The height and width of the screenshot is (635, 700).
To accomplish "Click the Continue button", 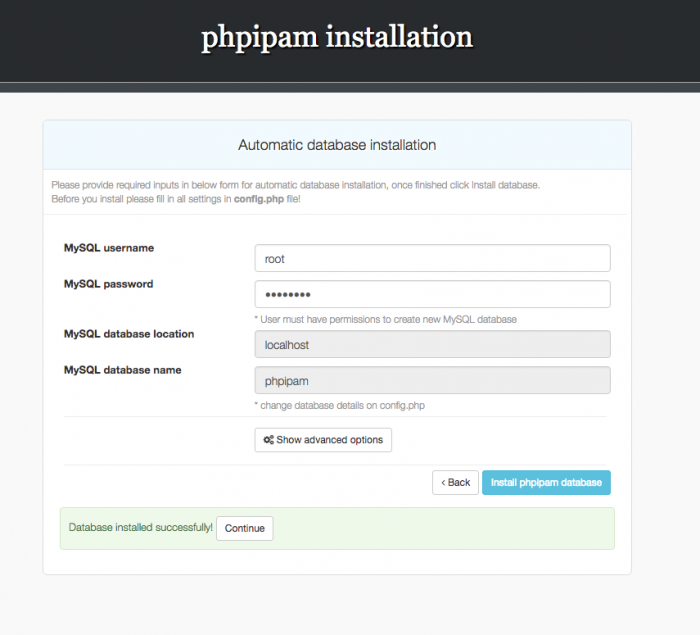I will click(x=245, y=528).
